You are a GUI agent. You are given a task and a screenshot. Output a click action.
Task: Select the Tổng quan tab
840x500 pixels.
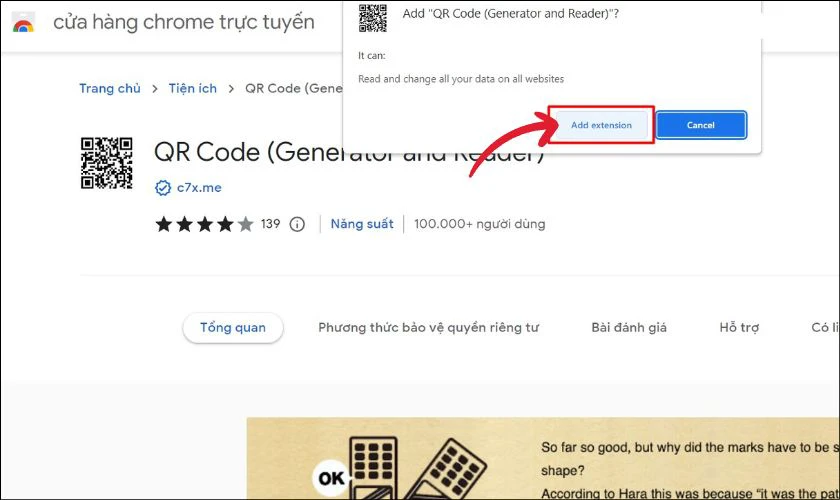coord(233,327)
